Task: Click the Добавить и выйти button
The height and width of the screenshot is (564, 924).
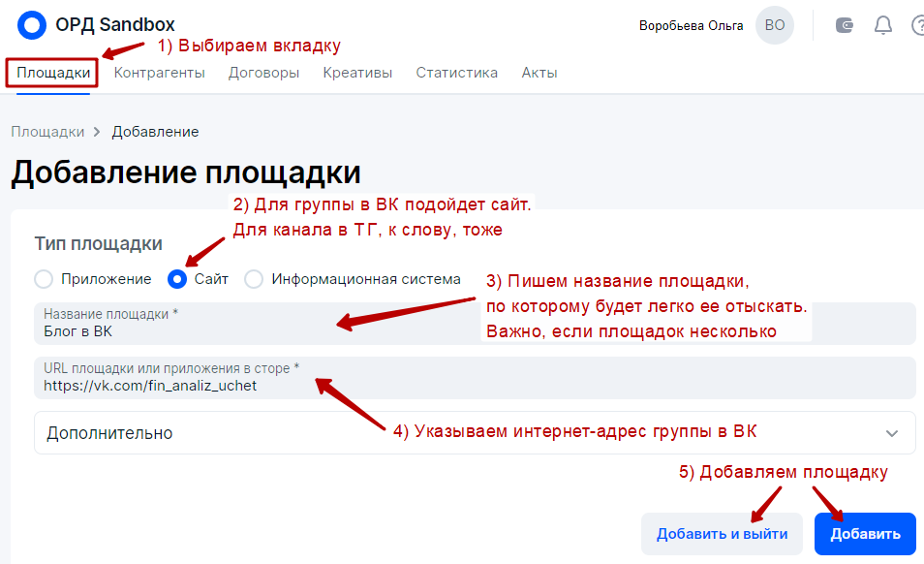Action: 722,533
